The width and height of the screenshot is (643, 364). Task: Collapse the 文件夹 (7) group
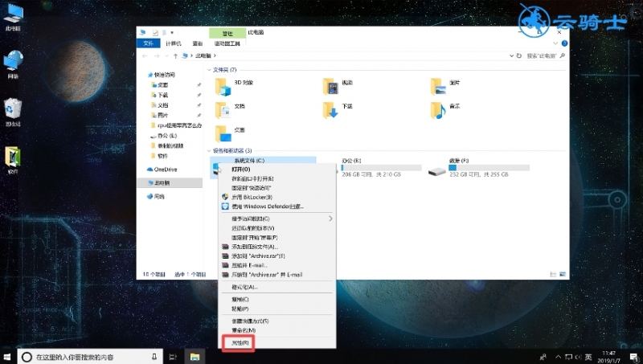click(209, 70)
